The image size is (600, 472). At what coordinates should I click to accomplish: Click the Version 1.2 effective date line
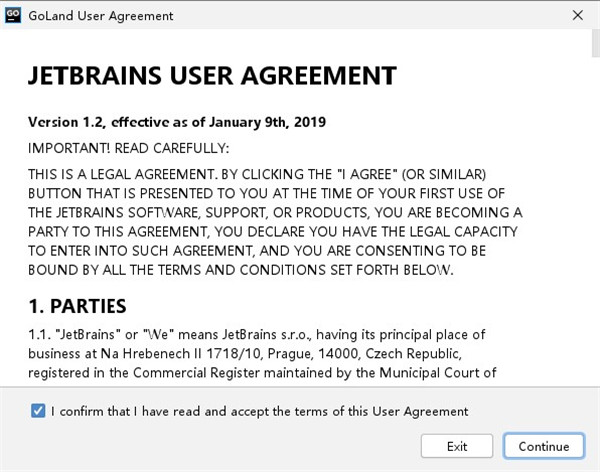coord(177,122)
